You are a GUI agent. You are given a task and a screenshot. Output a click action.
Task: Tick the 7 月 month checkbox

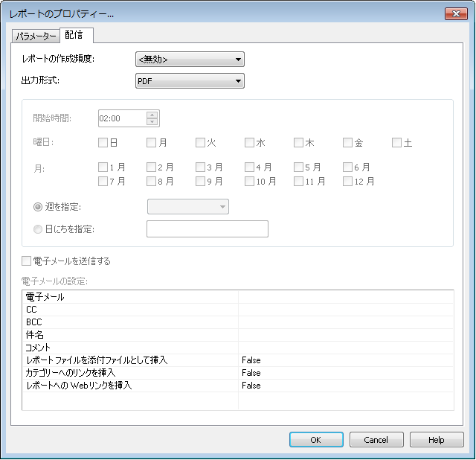(103, 182)
